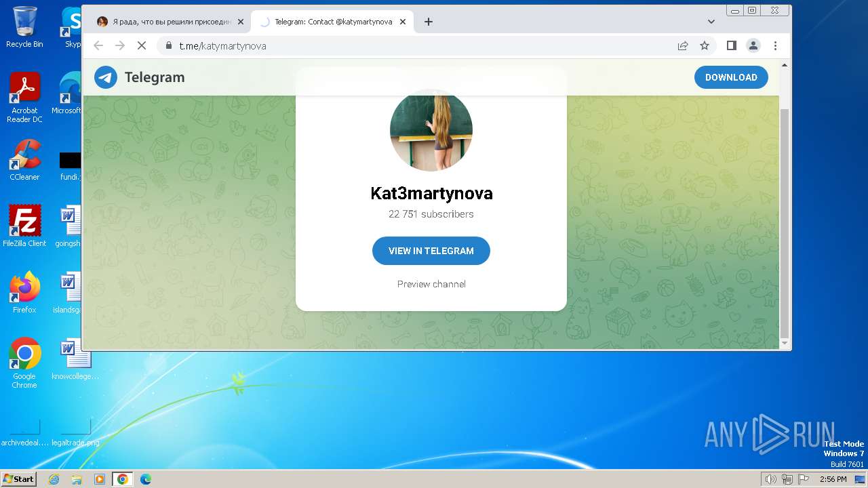This screenshot has height=488, width=868.
Task: Select the FileZilla Client desktop icon
Action: pos(24,226)
